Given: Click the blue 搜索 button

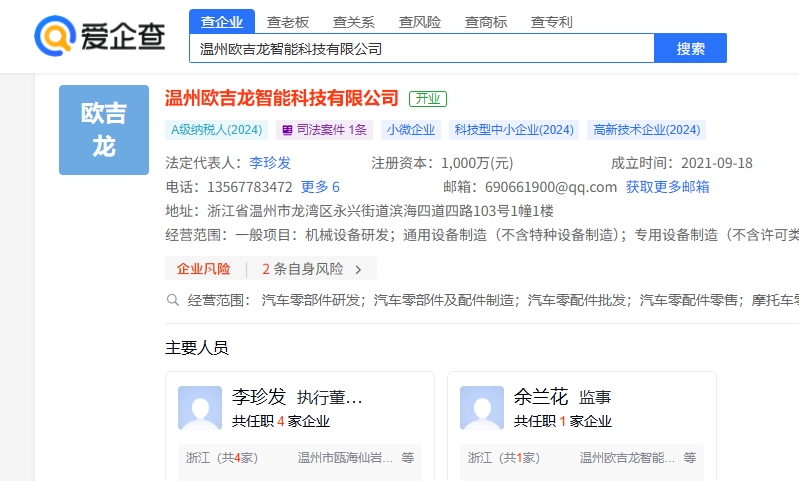Looking at the screenshot, I should pos(690,48).
